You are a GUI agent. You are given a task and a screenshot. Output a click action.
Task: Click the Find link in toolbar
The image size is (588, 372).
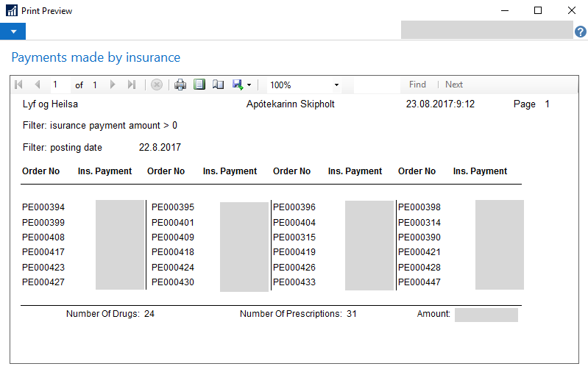click(417, 85)
